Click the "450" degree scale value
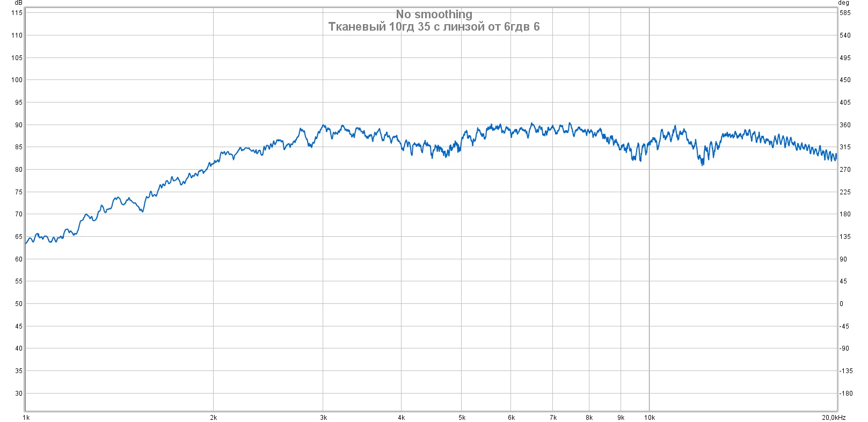 pyautogui.click(x=845, y=80)
